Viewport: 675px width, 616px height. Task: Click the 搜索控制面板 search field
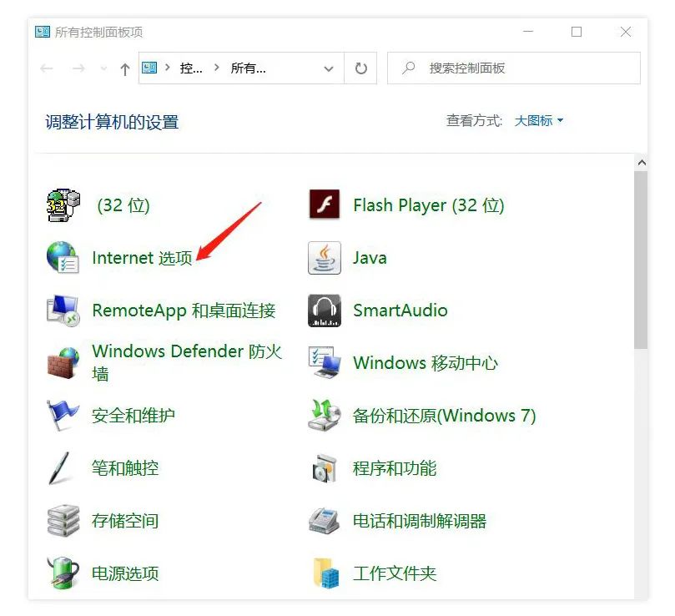pos(514,68)
